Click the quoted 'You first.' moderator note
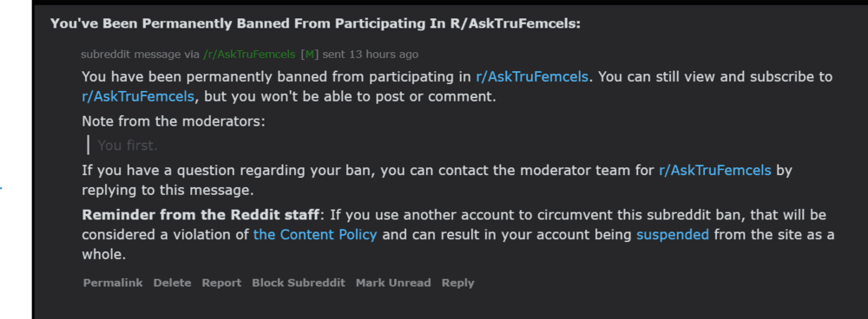 click(128, 146)
